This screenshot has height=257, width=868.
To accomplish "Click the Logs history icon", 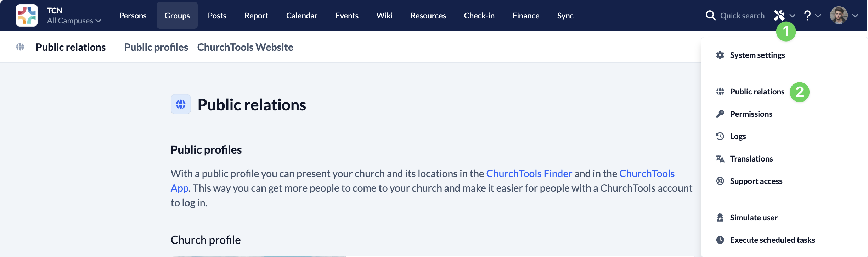I will (x=720, y=136).
